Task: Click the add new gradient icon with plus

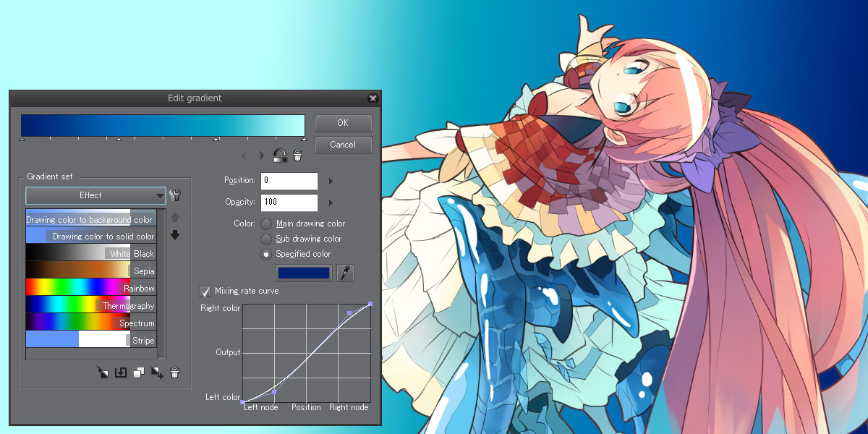Action: point(157,373)
